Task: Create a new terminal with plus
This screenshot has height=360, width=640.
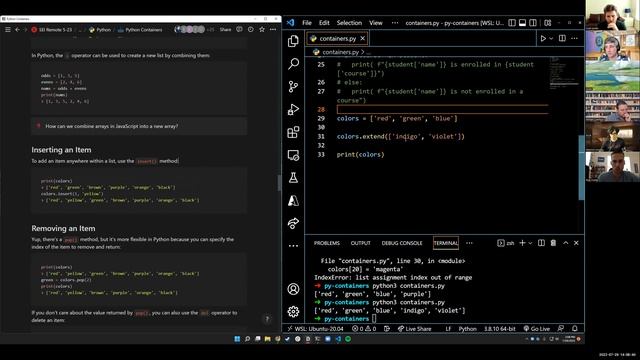Action: (522, 243)
